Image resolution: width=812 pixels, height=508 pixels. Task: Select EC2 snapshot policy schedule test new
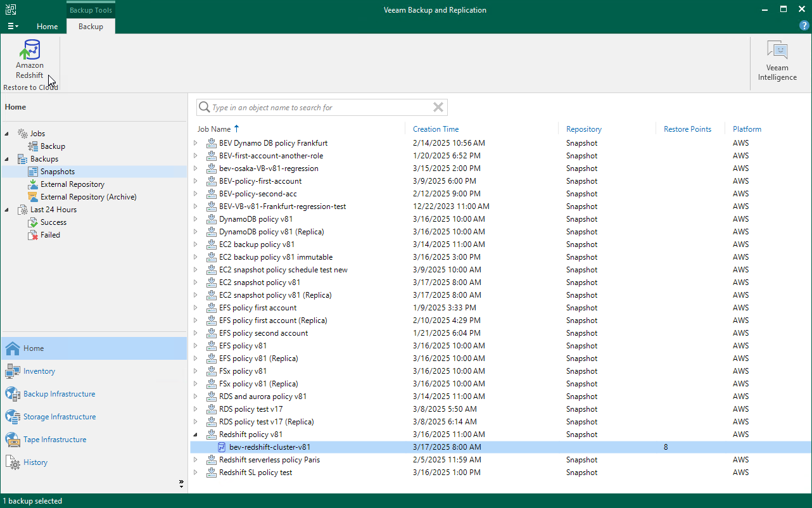click(283, 270)
